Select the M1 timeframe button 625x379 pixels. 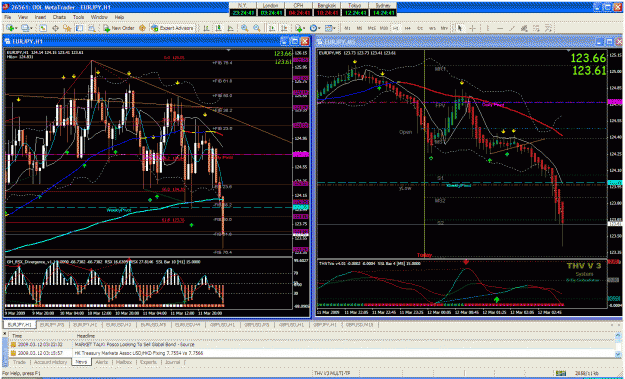tap(347, 28)
